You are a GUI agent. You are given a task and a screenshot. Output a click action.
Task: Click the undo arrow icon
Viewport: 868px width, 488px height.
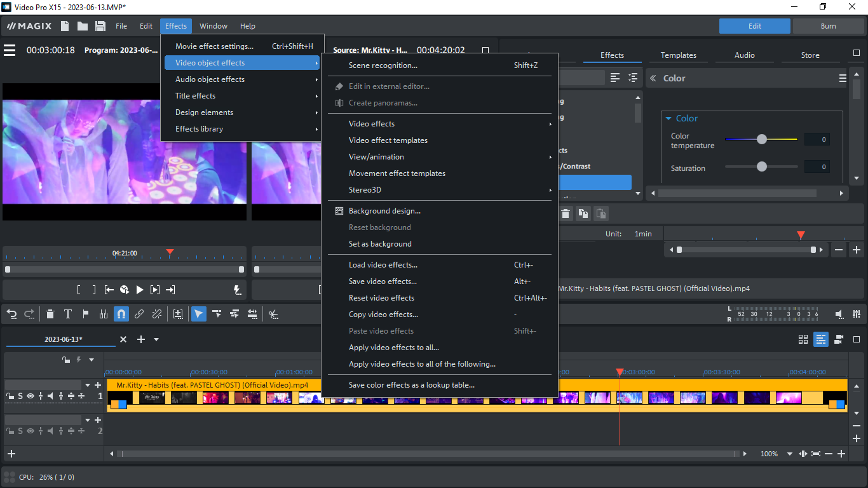click(11, 314)
